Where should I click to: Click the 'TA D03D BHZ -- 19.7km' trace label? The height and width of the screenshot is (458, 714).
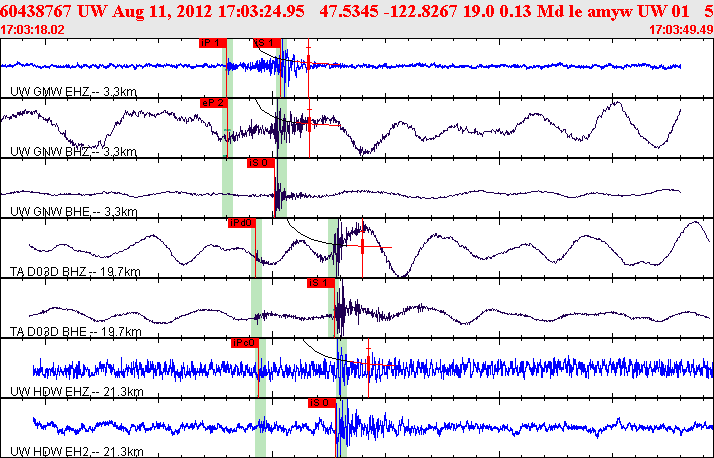tap(75, 272)
